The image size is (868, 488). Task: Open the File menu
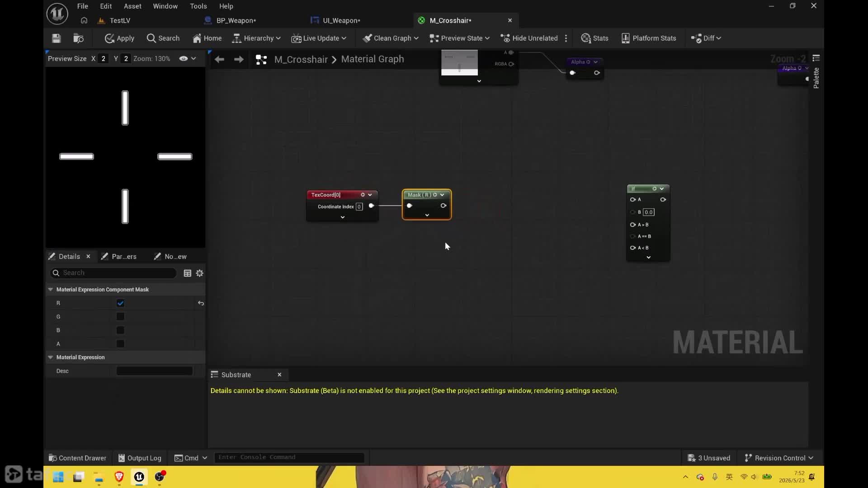(82, 6)
